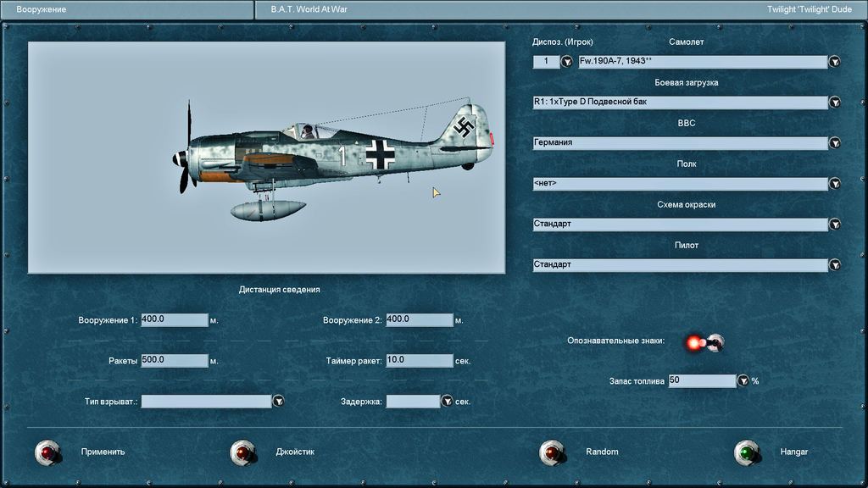
Task: Click the Задержка empty field
Action: click(x=413, y=401)
